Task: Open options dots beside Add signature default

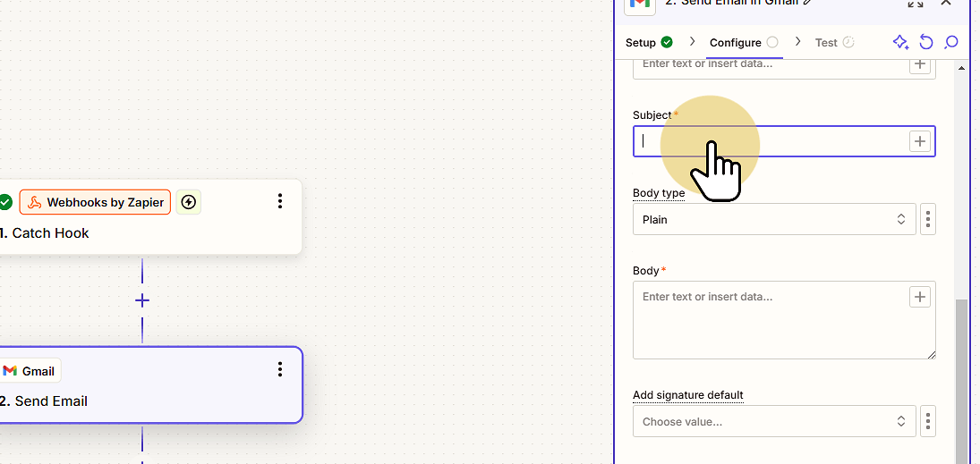Action: [x=928, y=422]
